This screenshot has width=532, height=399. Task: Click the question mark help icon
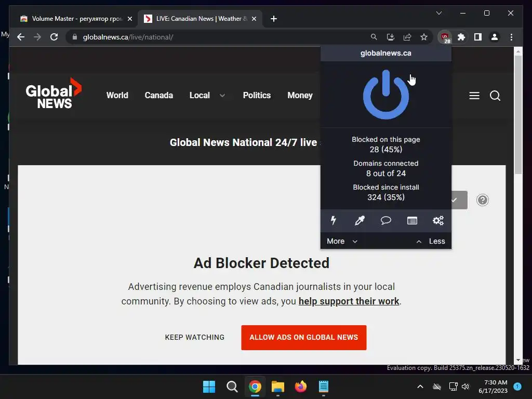pos(483,200)
